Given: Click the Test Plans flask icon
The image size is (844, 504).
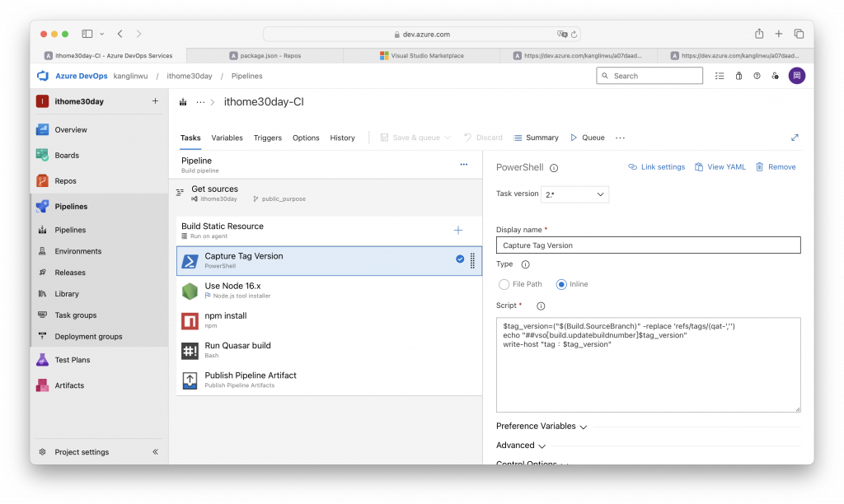Looking at the screenshot, I should point(43,360).
